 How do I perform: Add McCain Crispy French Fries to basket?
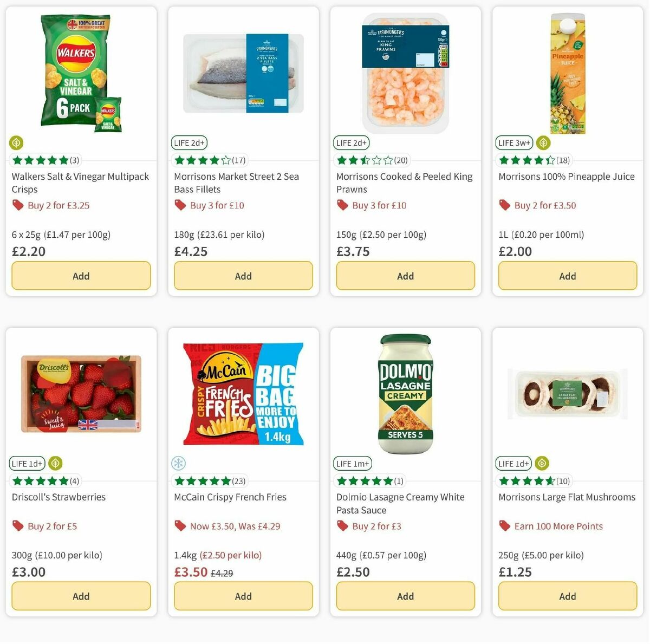[243, 596]
